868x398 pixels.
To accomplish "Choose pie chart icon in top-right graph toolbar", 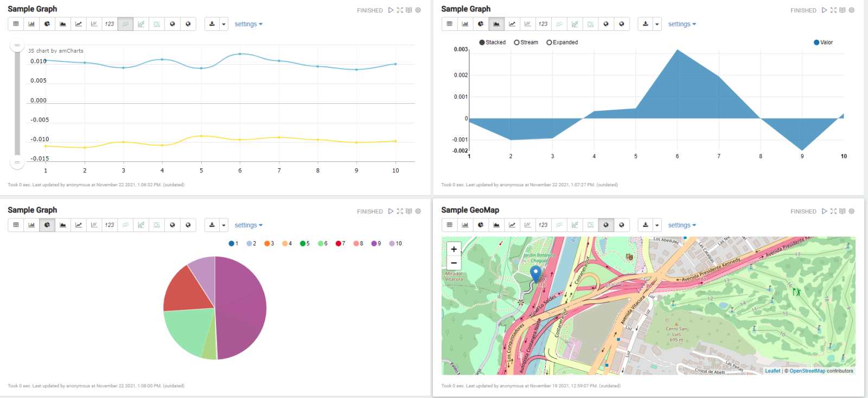I will point(481,24).
